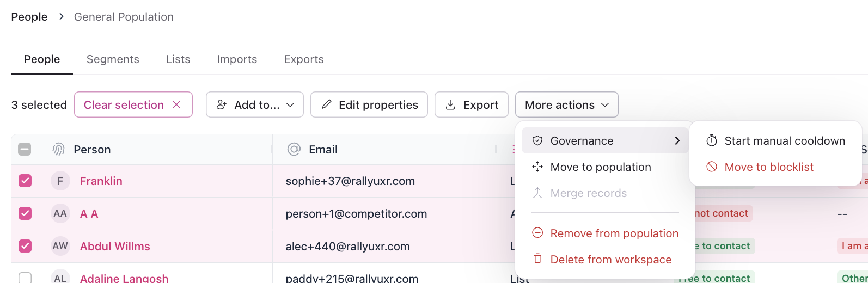Collapse the More actions dropdown
The image size is (868, 283).
point(566,105)
